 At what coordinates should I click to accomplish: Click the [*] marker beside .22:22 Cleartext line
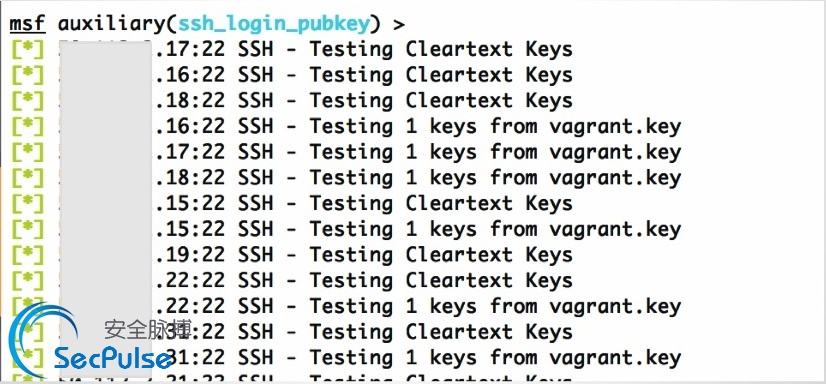27,280
